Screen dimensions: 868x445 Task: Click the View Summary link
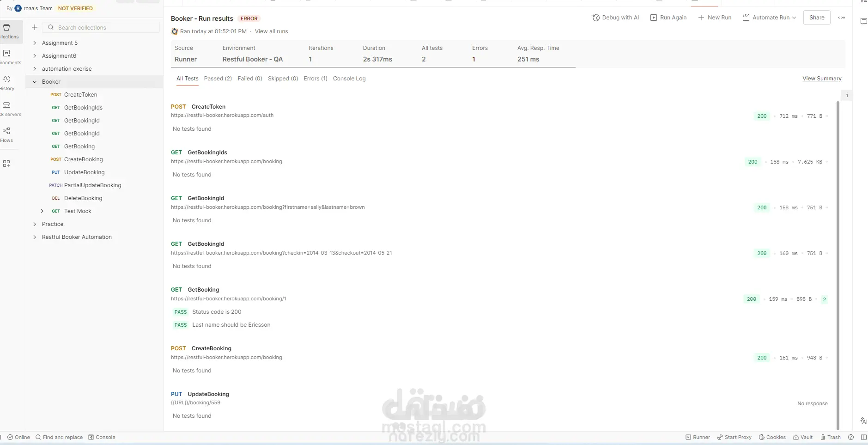point(822,79)
